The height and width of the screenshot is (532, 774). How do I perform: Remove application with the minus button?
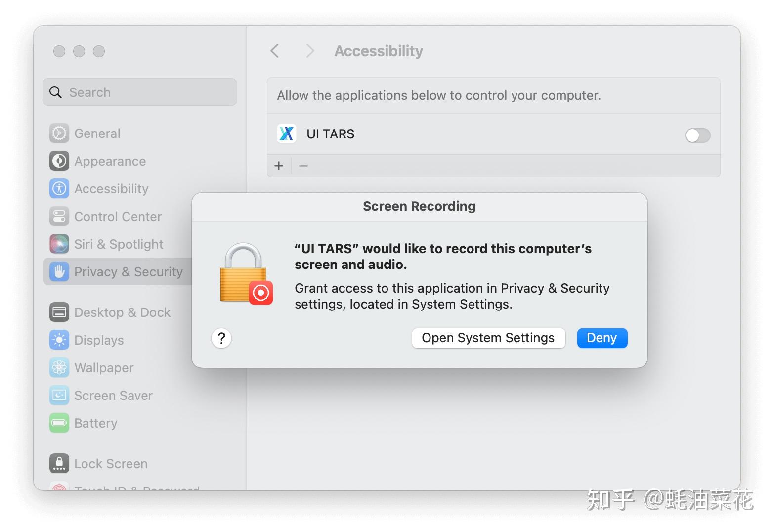[x=303, y=166]
